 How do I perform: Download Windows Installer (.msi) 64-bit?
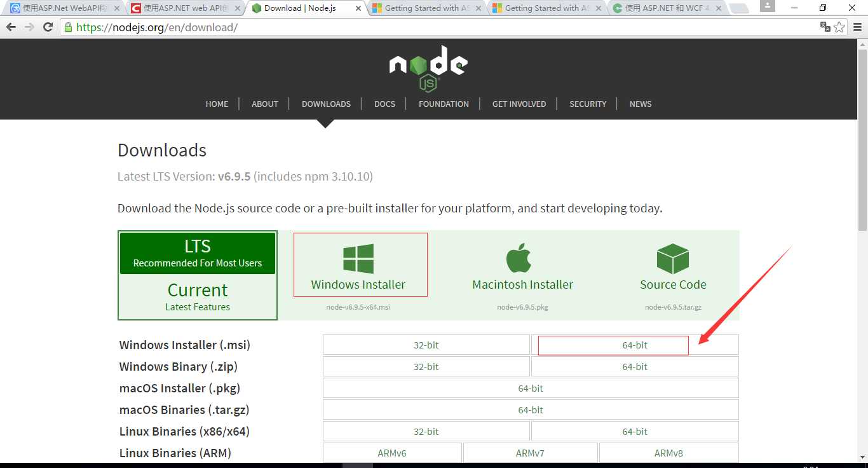click(635, 345)
